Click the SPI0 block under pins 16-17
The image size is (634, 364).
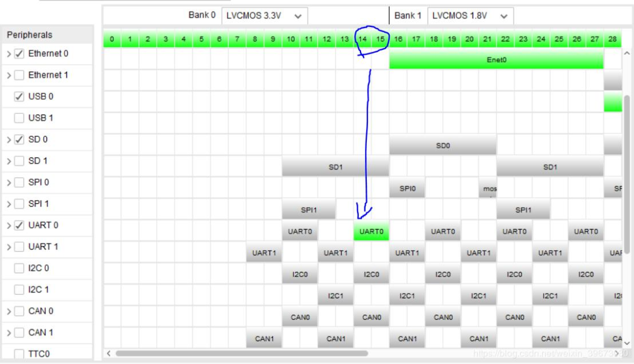tap(407, 188)
